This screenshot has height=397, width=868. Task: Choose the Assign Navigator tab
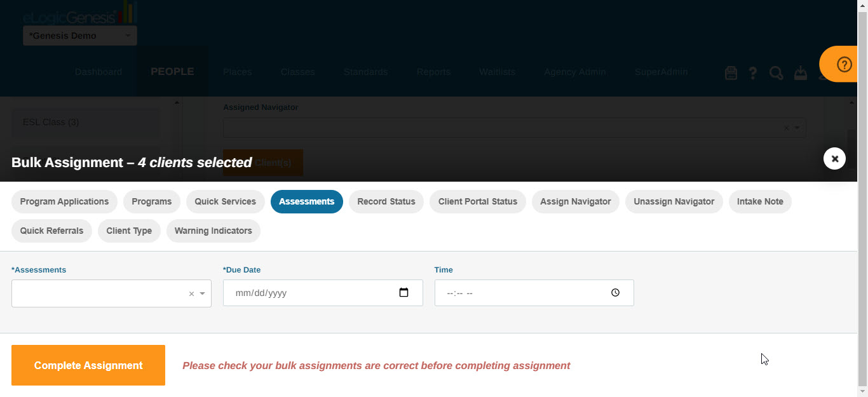pyautogui.click(x=576, y=201)
